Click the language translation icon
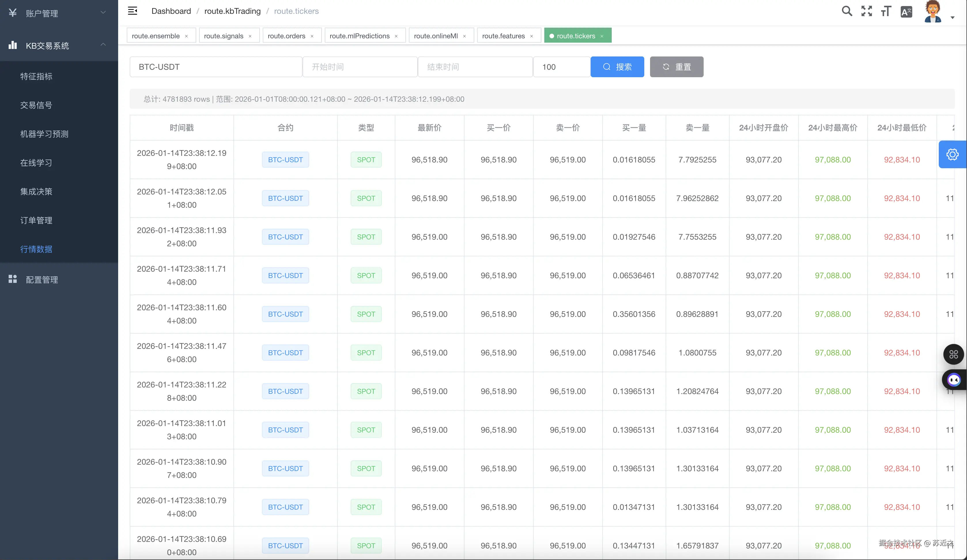 click(x=906, y=12)
